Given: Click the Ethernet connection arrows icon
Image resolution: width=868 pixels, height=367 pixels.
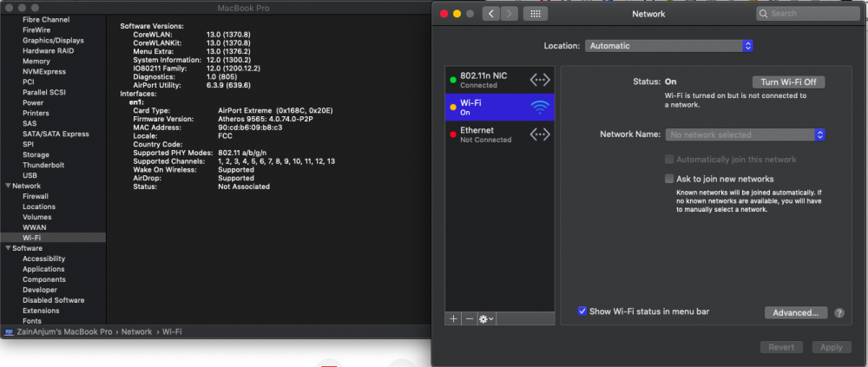Looking at the screenshot, I should (540, 134).
